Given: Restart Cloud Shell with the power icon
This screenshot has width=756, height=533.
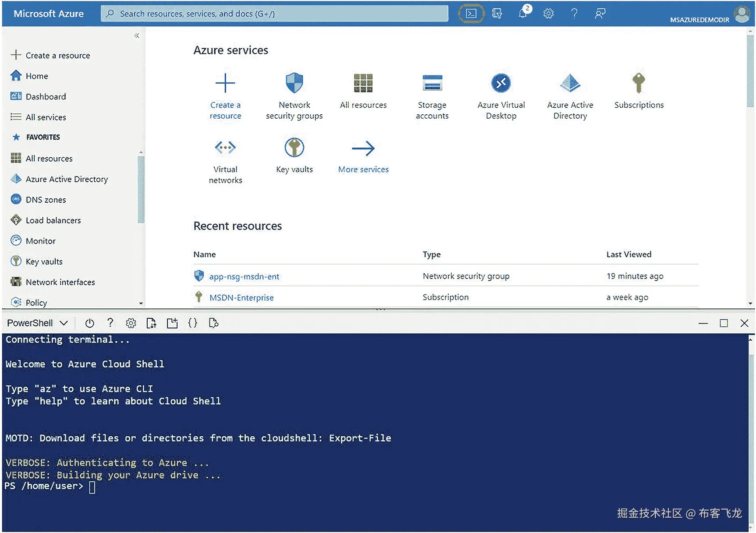Looking at the screenshot, I should coord(89,323).
